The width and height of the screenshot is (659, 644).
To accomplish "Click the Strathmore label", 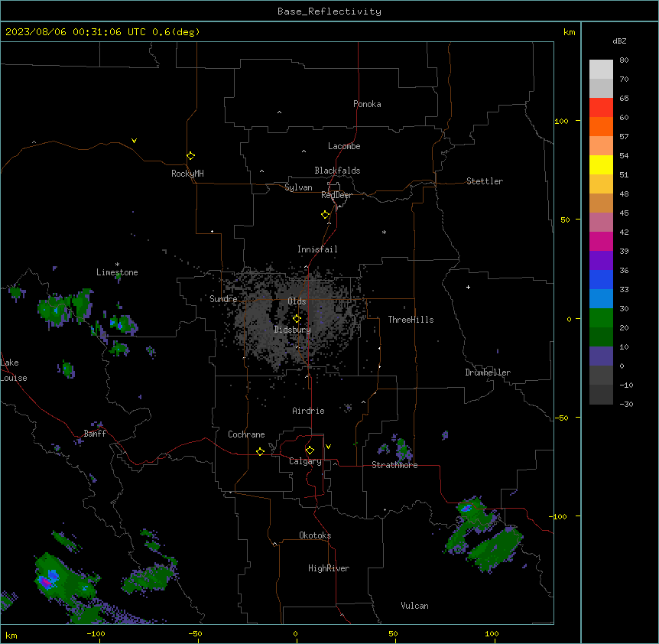I will point(394,465).
